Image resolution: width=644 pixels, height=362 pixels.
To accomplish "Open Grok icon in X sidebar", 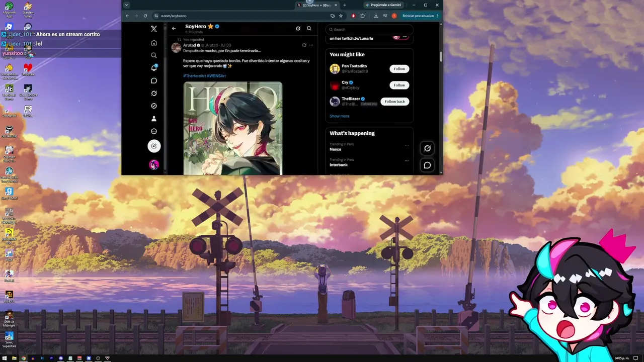I will coord(154,93).
